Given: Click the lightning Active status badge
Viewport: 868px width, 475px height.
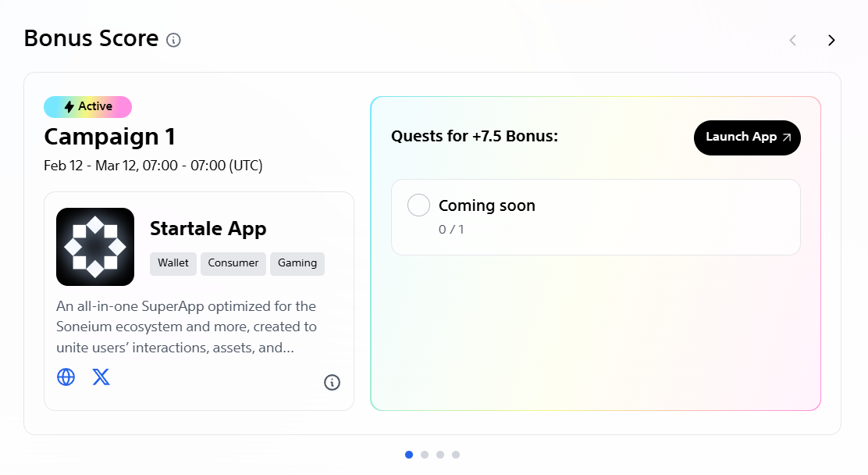Looking at the screenshot, I should click(x=87, y=107).
